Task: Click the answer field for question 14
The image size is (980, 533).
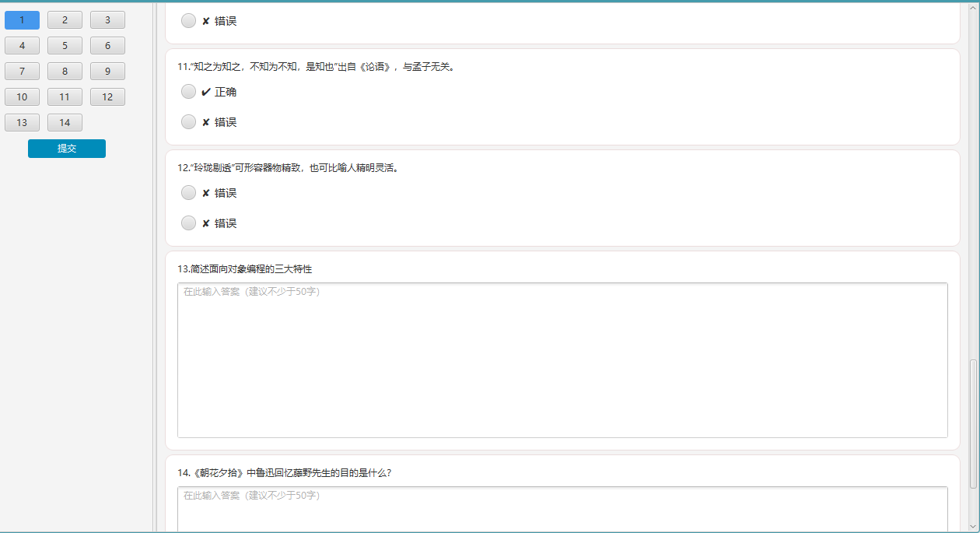Action: click(562, 510)
